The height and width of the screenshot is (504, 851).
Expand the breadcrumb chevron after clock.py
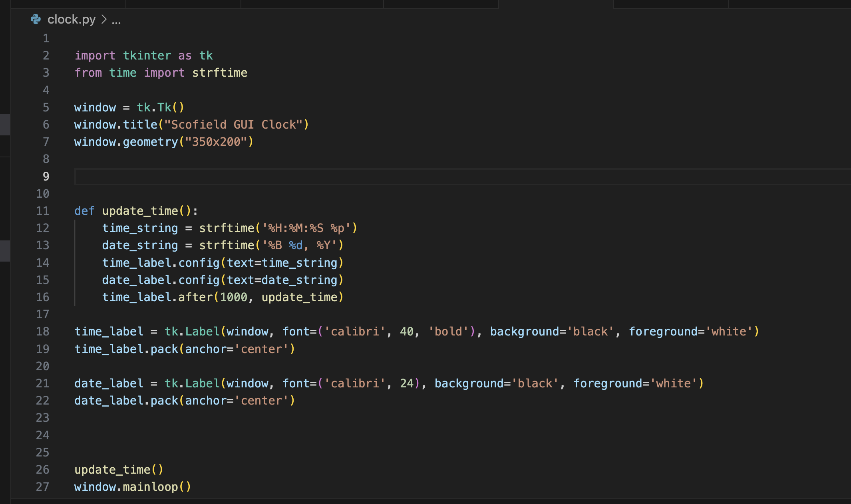click(104, 19)
